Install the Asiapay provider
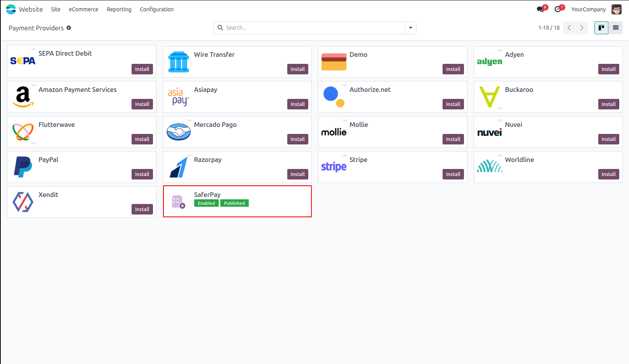Viewport: 629px width, 364px height. (x=298, y=104)
